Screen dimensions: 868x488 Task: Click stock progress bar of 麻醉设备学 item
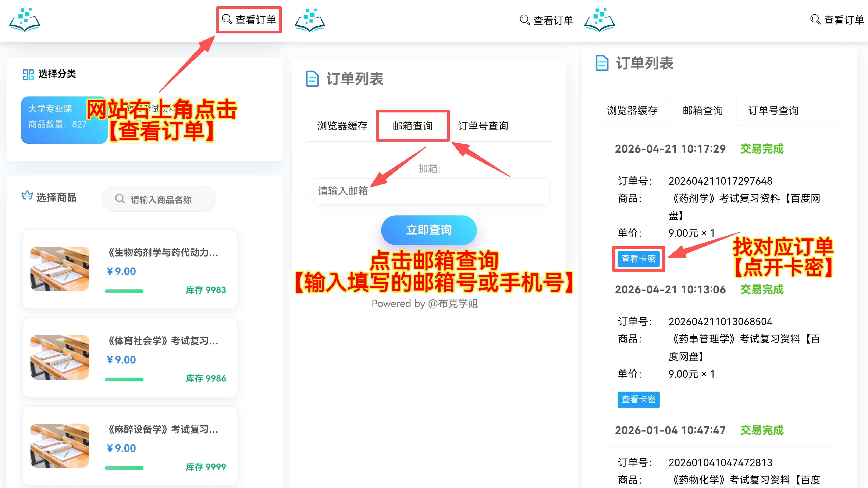[x=124, y=468]
